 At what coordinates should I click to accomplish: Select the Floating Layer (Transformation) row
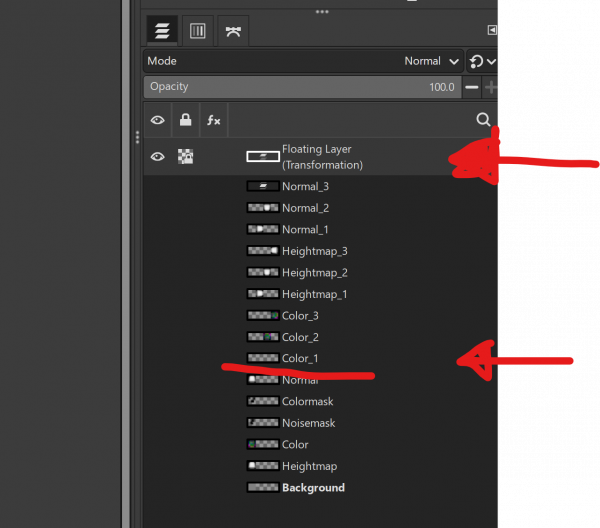[321, 157]
